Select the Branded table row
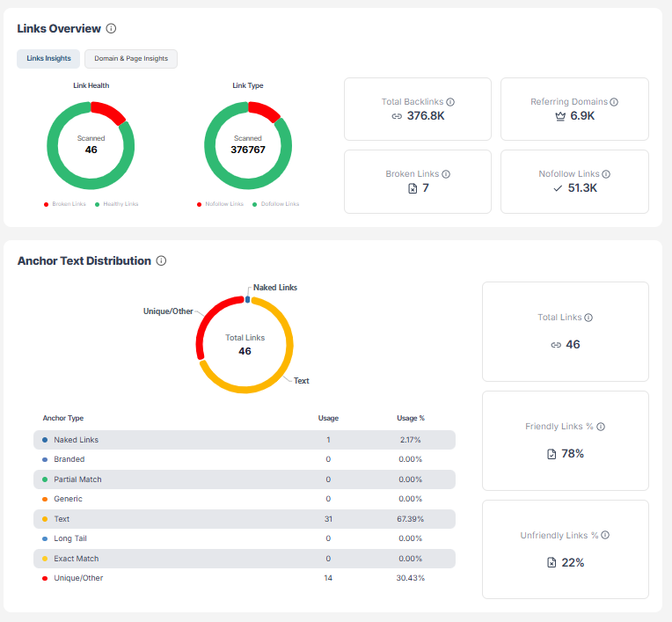The image size is (672, 622). [245, 459]
